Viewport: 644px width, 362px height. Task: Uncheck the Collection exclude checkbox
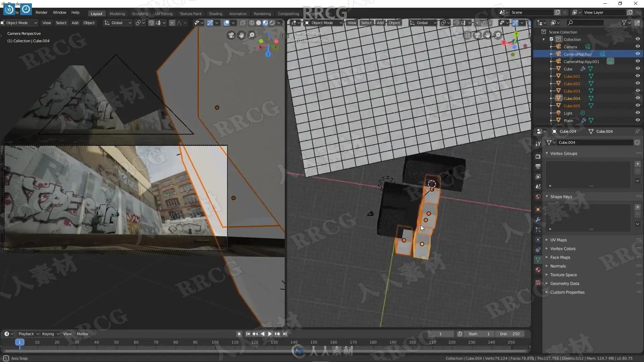pos(551,40)
